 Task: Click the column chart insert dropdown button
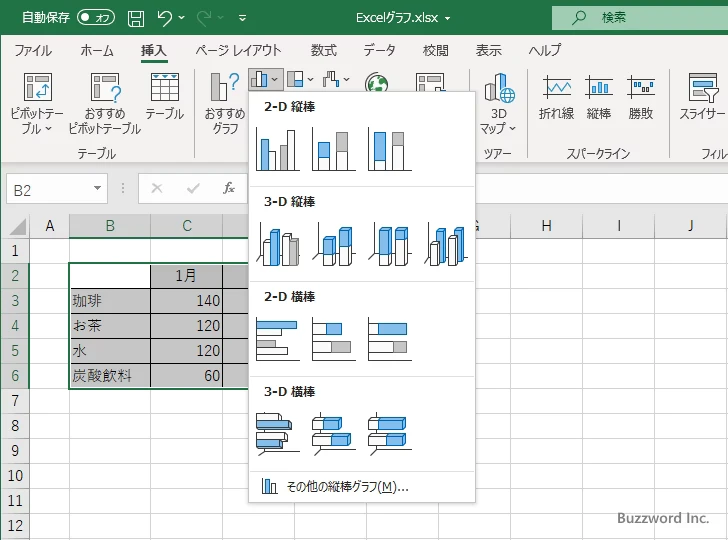[265, 79]
